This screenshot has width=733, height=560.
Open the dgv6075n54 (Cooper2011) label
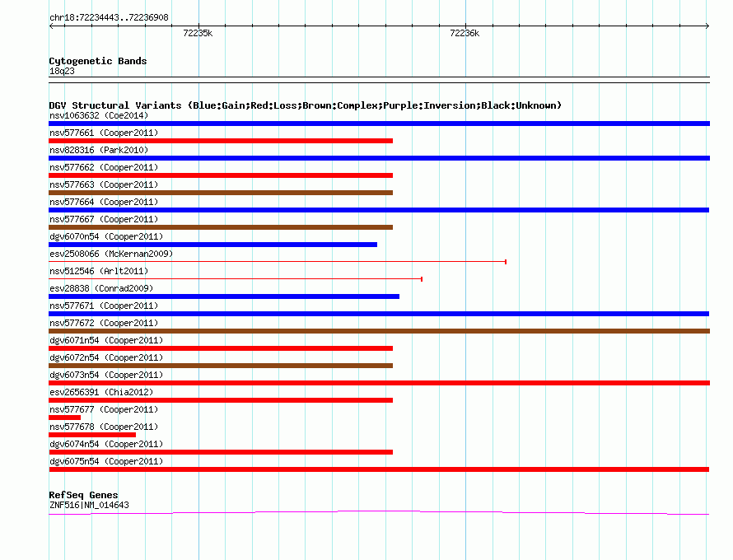coord(106,461)
